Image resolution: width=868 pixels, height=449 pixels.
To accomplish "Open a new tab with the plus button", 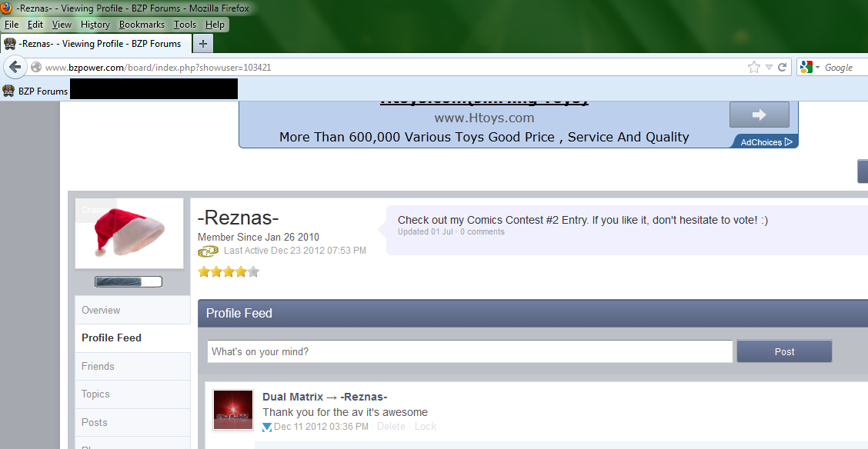I will tap(203, 44).
